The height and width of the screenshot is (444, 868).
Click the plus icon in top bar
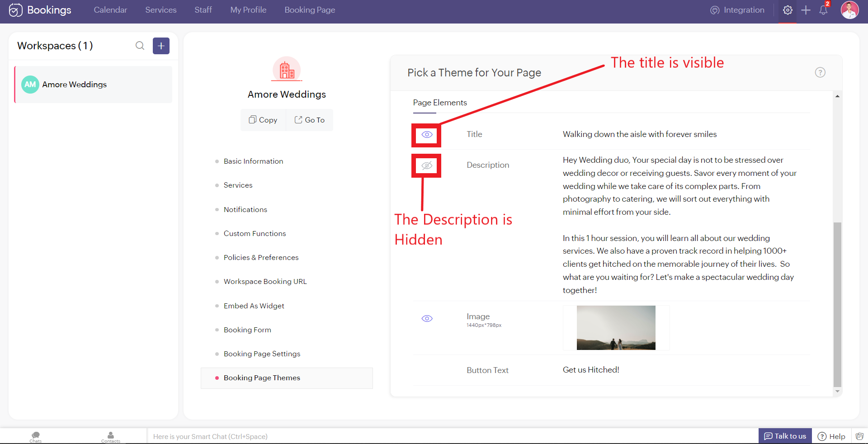coord(806,10)
